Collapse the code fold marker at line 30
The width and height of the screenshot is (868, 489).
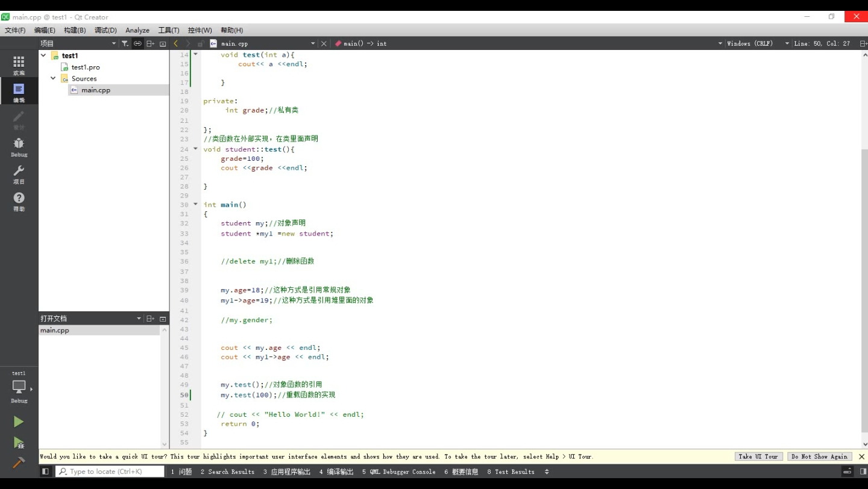pyautogui.click(x=195, y=204)
